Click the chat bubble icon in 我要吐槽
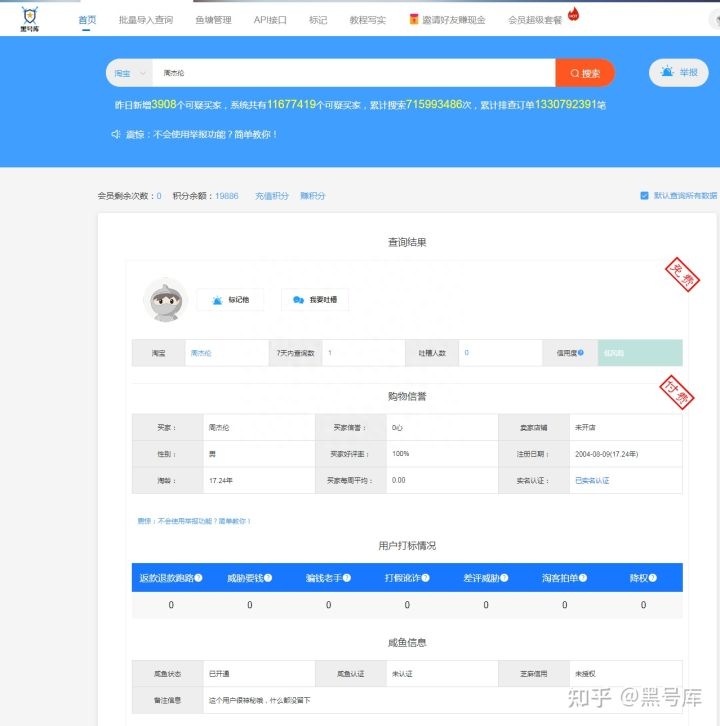This screenshot has width=720, height=726. click(299, 300)
